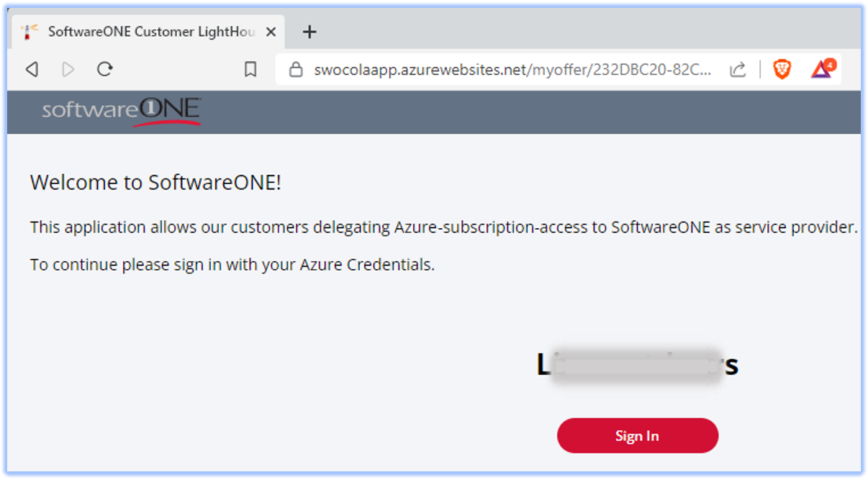Open site info via padlock icon
The image size is (868, 480).
[x=294, y=70]
